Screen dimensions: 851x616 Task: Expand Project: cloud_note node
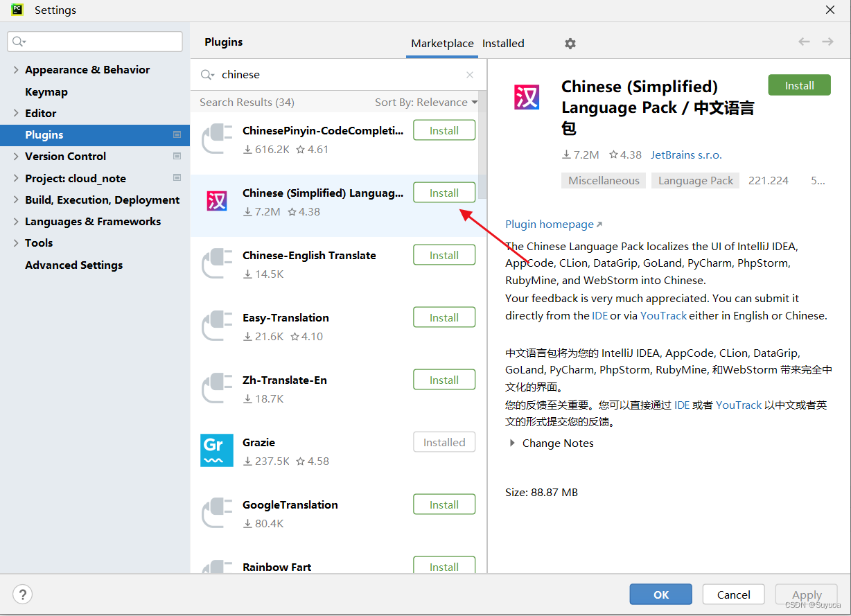tap(16, 178)
